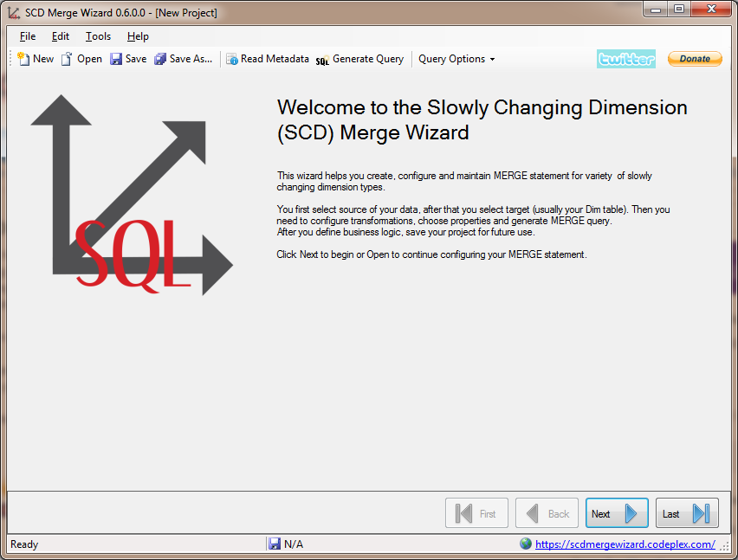Viewport: 738px width, 560px height.
Task: Click the yellow Donate button
Action: coord(695,59)
